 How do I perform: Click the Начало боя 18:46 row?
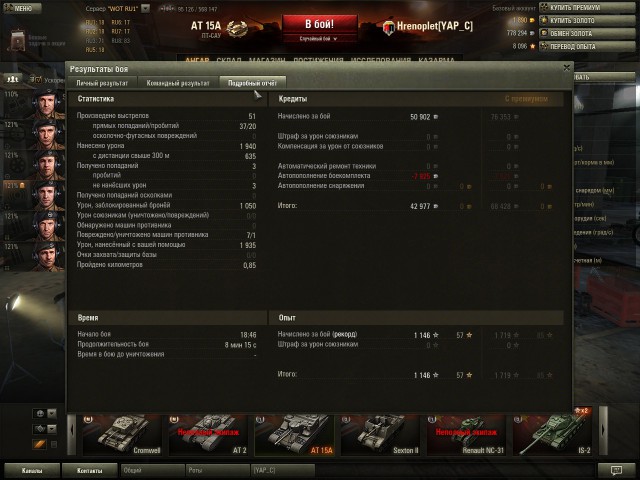pyautogui.click(x=167, y=334)
